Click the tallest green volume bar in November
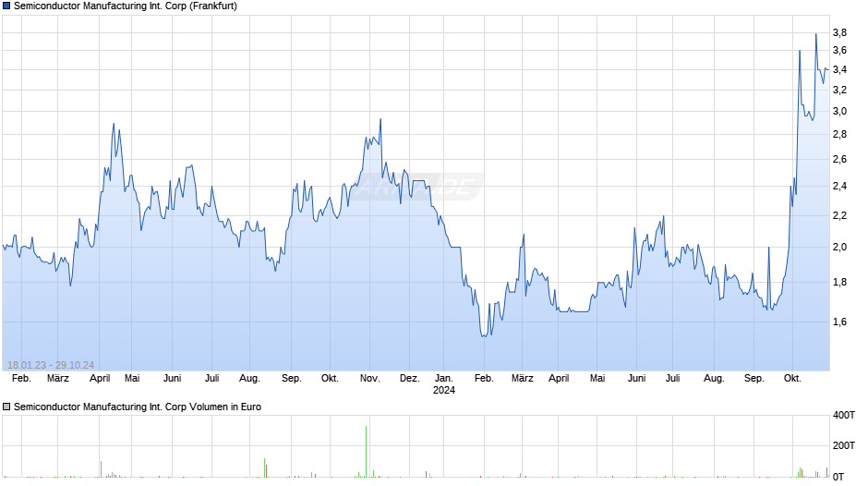The image size is (868, 486). pyautogui.click(x=366, y=451)
